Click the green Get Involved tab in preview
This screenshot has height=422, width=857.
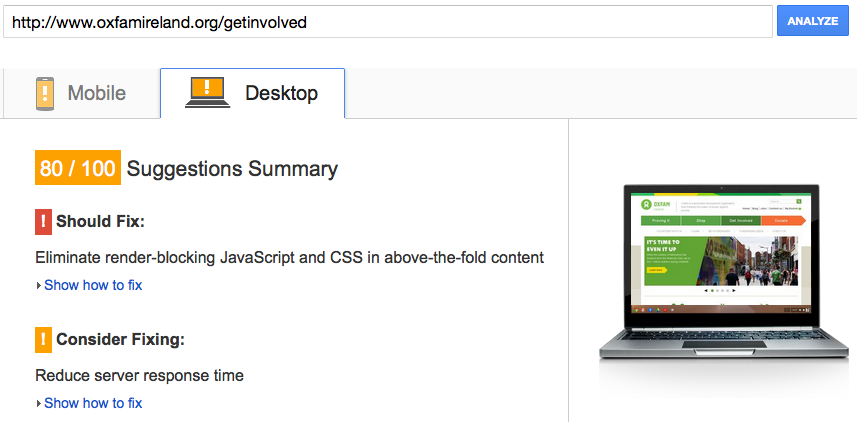[x=742, y=219]
